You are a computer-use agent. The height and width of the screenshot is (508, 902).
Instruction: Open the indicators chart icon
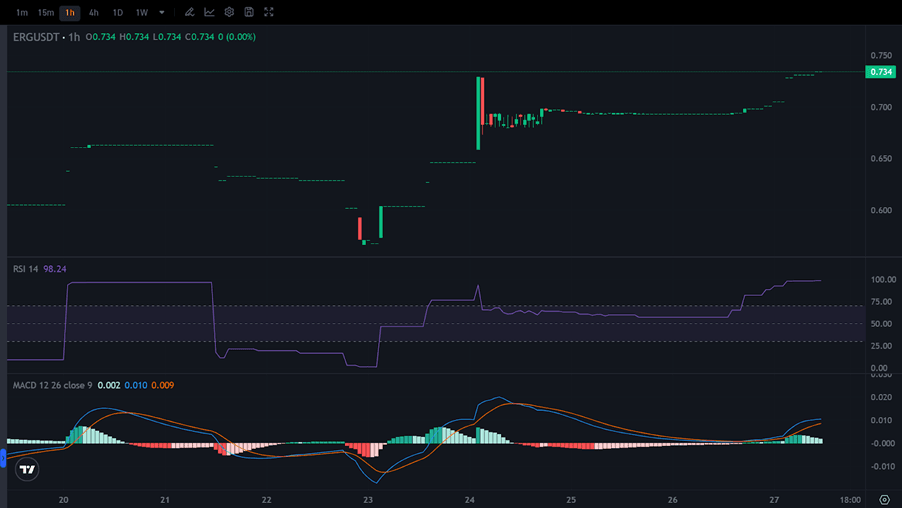209,12
